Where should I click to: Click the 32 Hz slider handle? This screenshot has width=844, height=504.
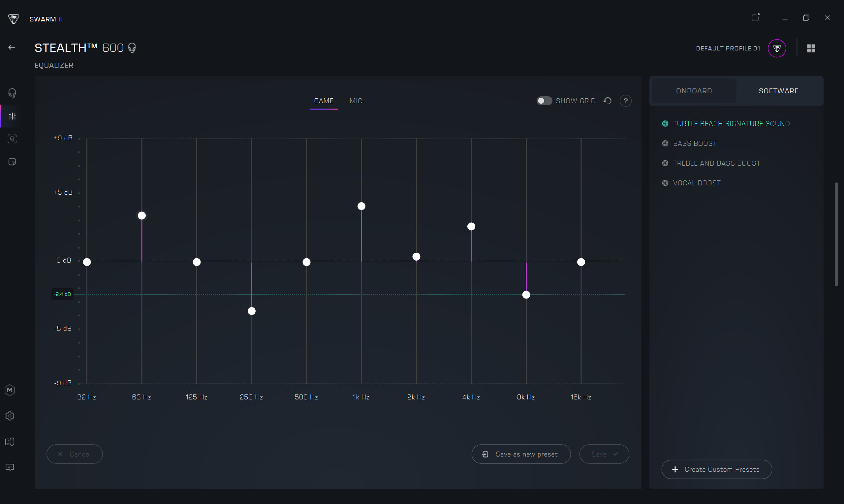click(87, 262)
